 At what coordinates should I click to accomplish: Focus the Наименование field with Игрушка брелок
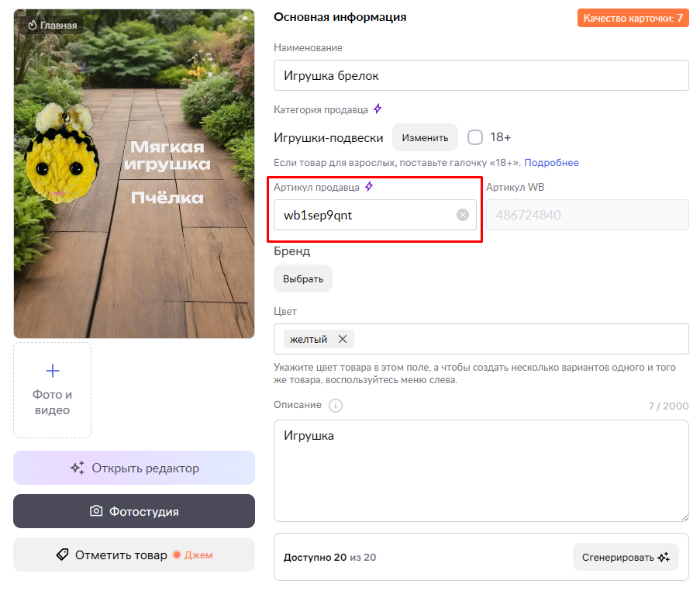[481, 75]
